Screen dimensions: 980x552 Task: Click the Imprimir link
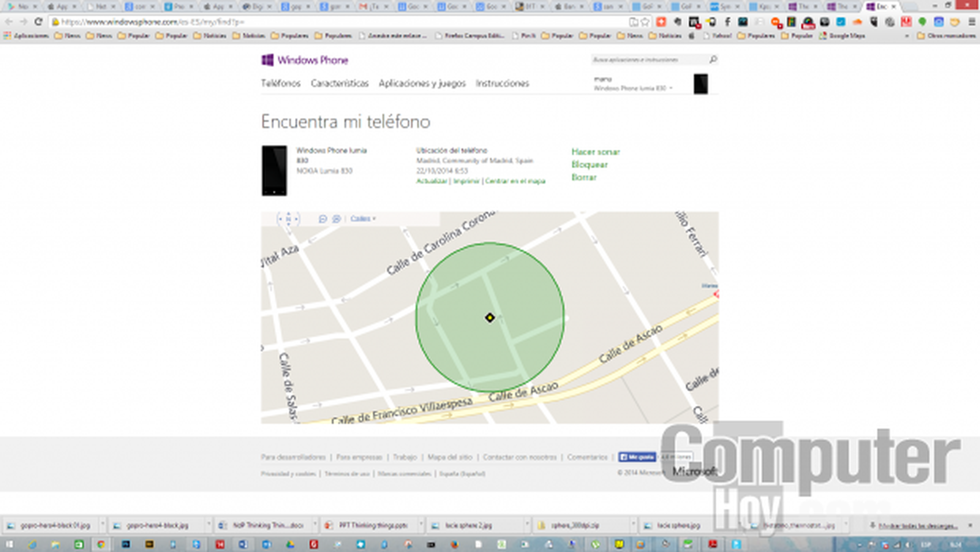[466, 181]
